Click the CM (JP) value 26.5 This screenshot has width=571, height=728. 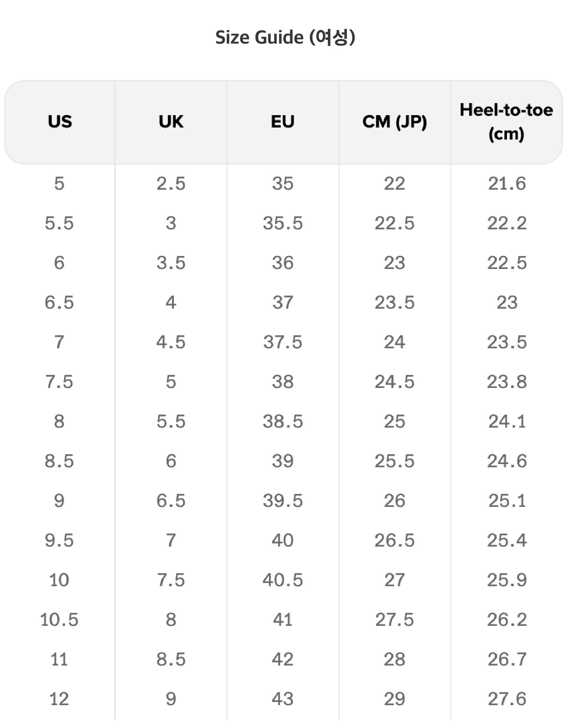click(395, 541)
